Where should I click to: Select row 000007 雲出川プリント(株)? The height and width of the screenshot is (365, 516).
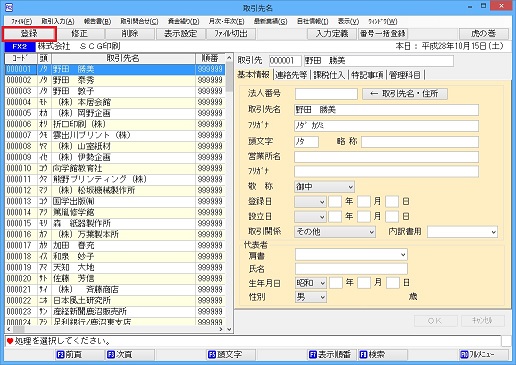click(x=115, y=135)
